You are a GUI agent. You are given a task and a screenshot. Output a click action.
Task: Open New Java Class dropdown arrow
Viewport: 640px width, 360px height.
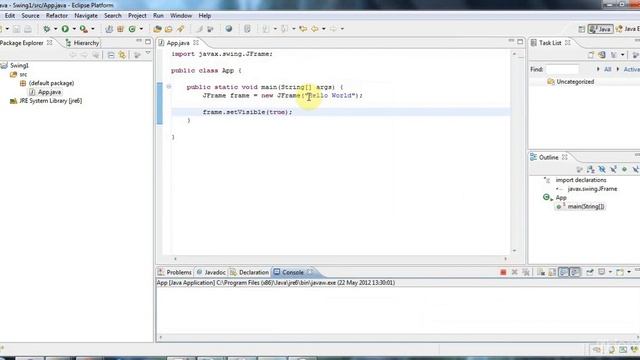pyautogui.click(x=141, y=29)
